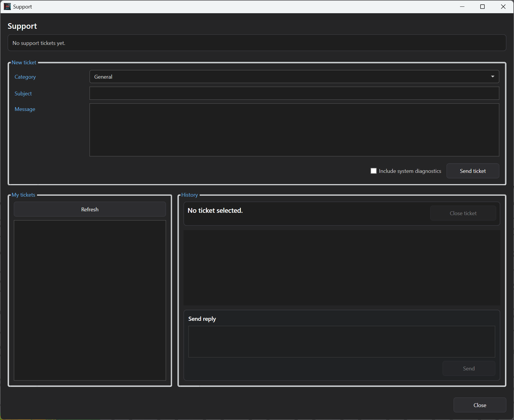Click the New ticket group title
514x420 pixels.
24,63
